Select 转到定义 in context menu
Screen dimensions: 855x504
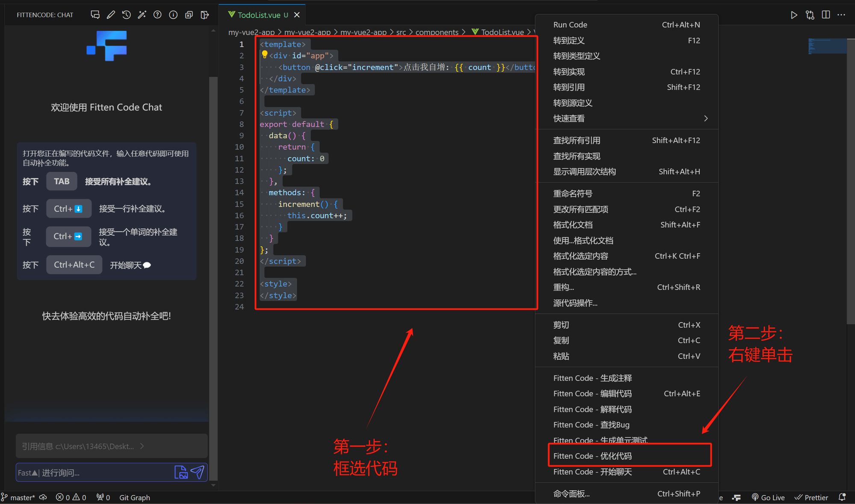click(627, 41)
